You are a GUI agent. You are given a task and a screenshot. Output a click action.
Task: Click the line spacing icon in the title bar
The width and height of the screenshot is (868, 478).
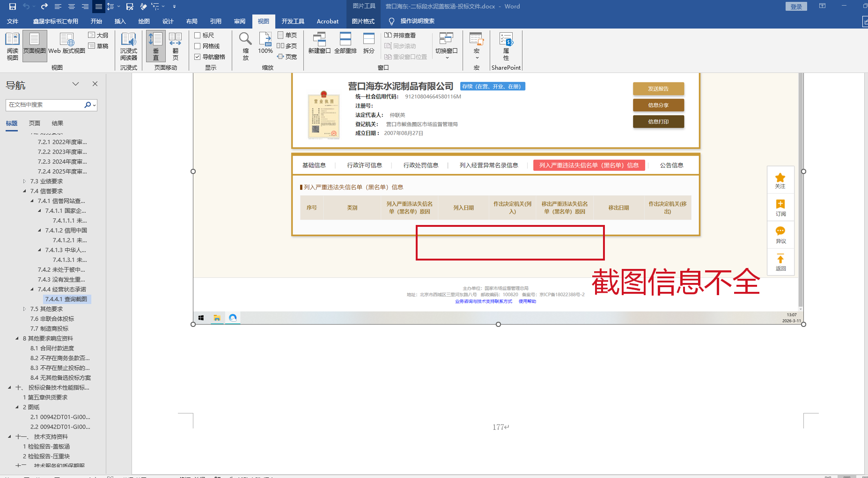pos(110,7)
